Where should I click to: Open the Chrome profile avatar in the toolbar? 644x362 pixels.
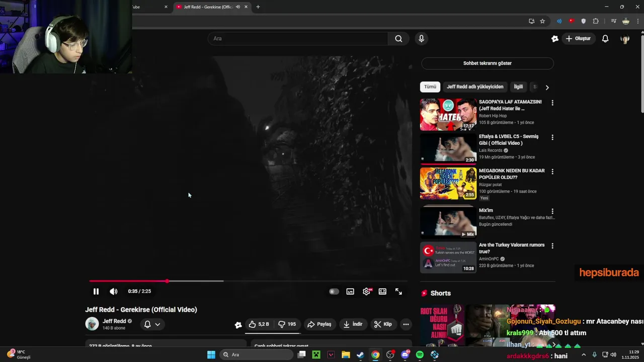[625, 21]
